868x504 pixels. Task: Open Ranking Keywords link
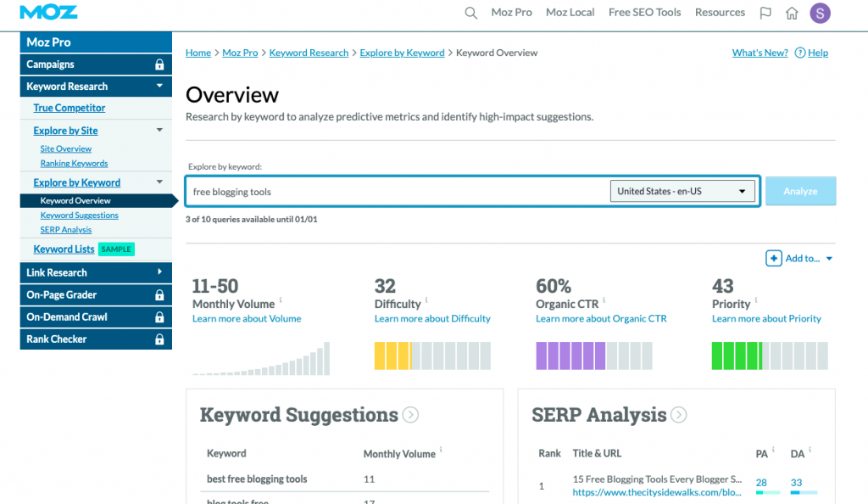(x=74, y=164)
